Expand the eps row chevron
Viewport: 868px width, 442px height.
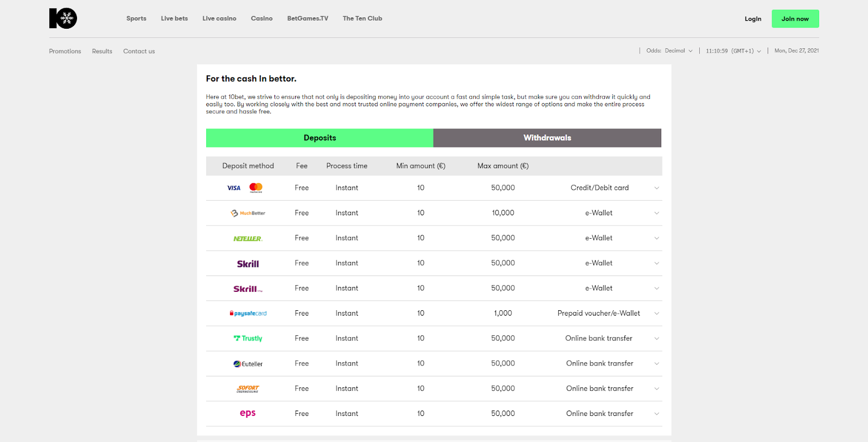point(656,414)
